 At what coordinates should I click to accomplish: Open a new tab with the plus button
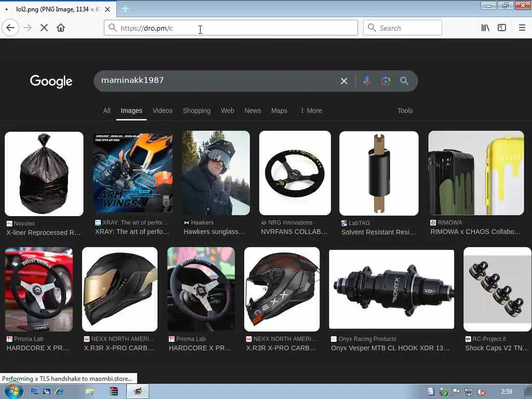coord(125,8)
